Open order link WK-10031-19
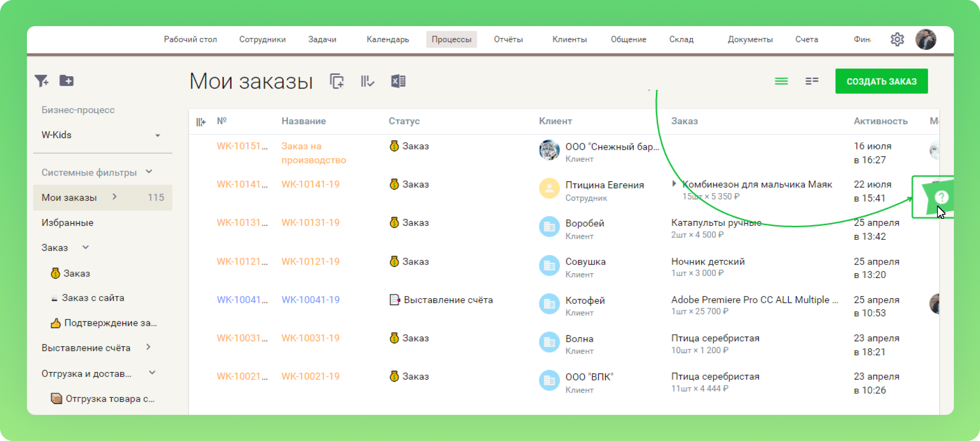Viewport: 980px width, 441px height. coord(310,338)
